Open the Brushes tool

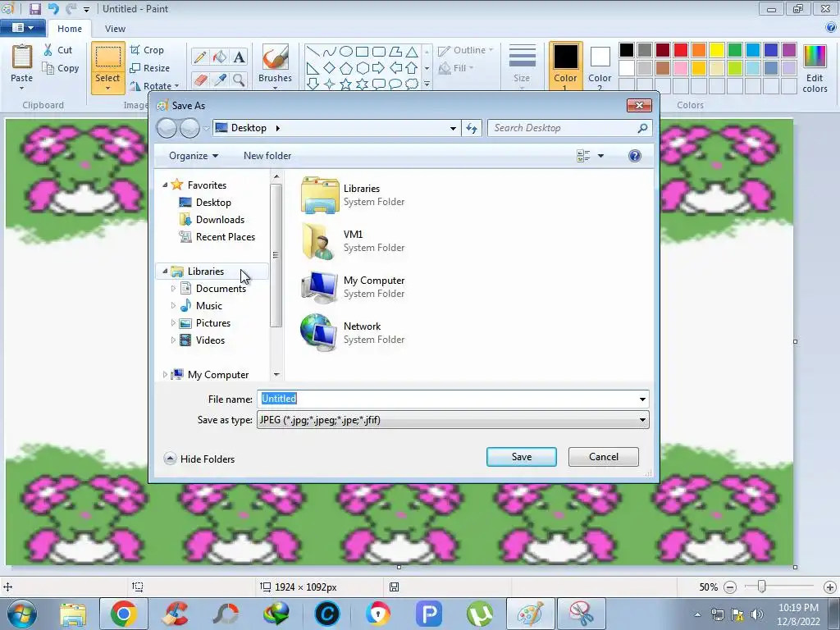click(276, 66)
